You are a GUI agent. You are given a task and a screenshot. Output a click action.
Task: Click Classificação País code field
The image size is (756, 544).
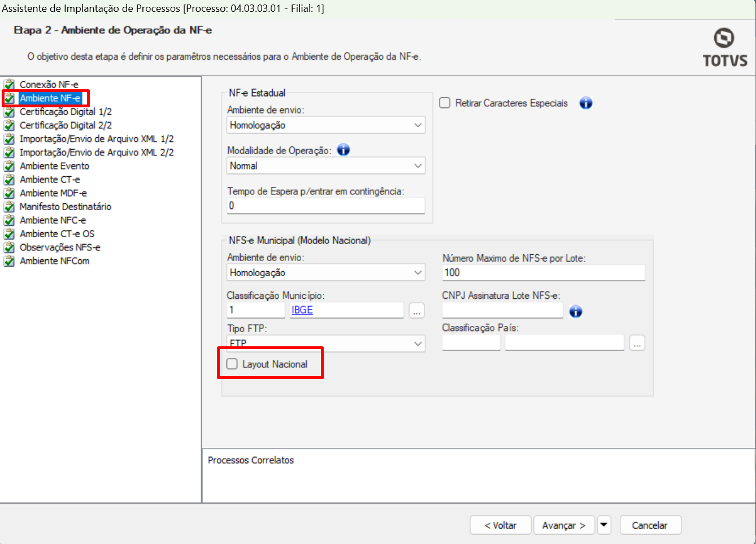click(x=471, y=342)
